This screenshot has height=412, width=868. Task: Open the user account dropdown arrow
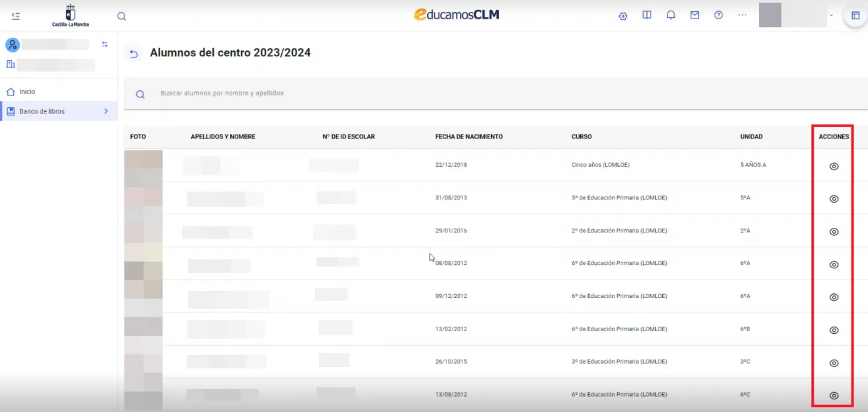coord(831,15)
